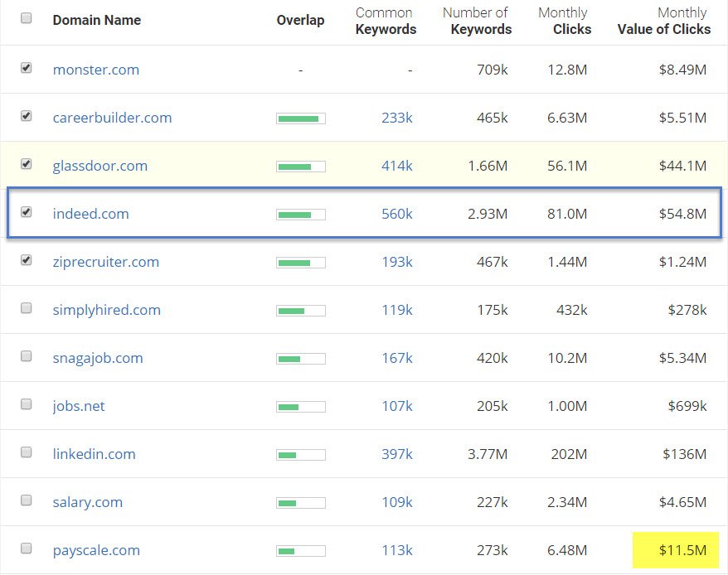The height and width of the screenshot is (575, 728).
Task: View 233k common keywords for careerbuilder.com
Action: click(x=397, y=118)
